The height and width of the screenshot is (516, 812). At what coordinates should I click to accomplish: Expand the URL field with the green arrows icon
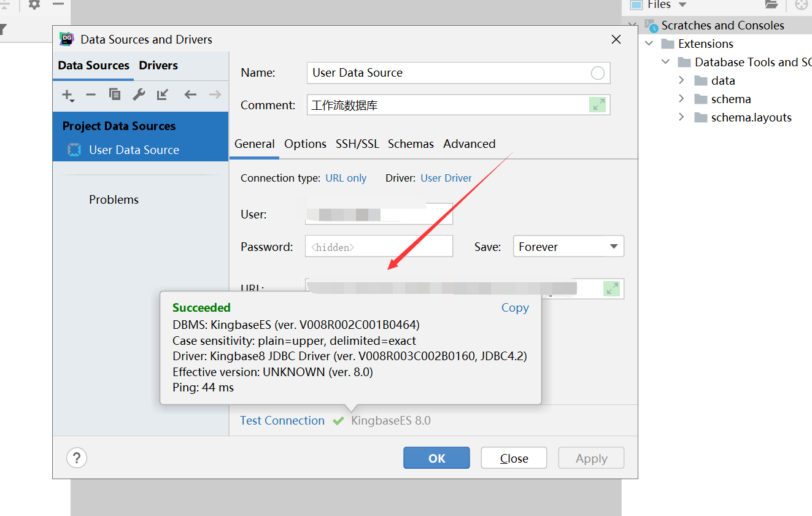point(612,288)
